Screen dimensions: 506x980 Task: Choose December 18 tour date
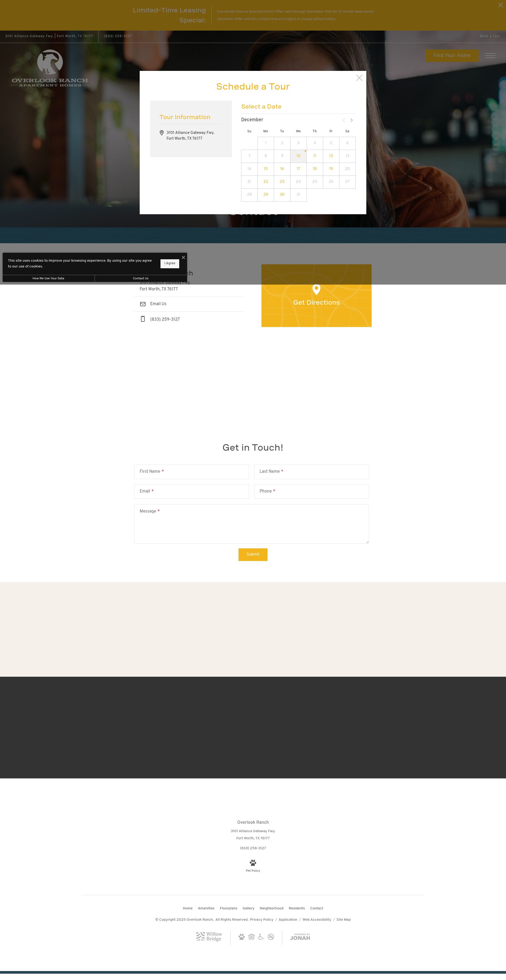pyautogui.click(x=315, y=169)
